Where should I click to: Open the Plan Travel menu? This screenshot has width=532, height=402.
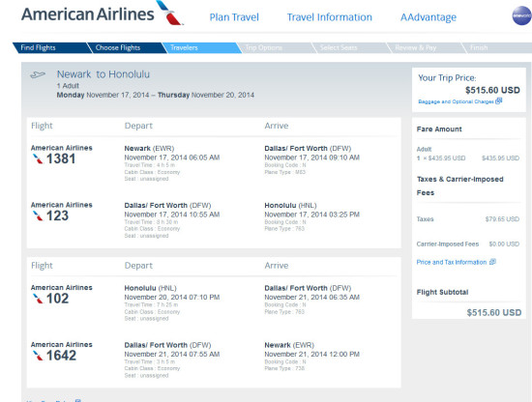(x=234, y=17)
